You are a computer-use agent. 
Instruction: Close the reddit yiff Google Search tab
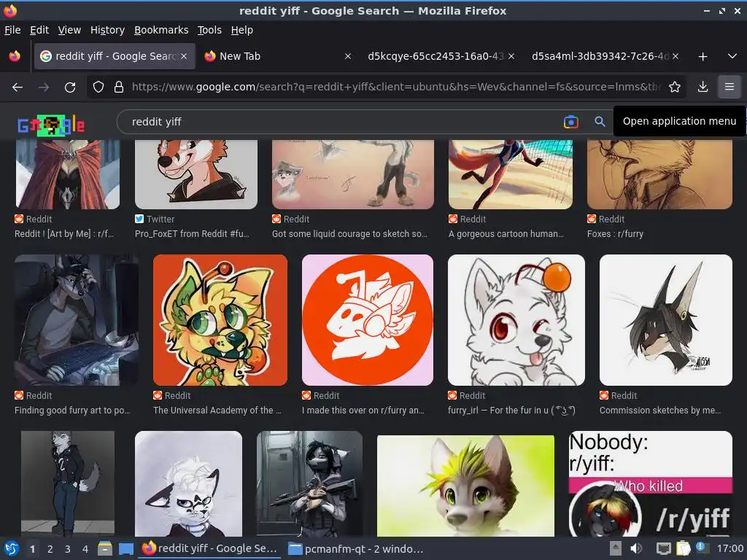click(x=184, y=56)
